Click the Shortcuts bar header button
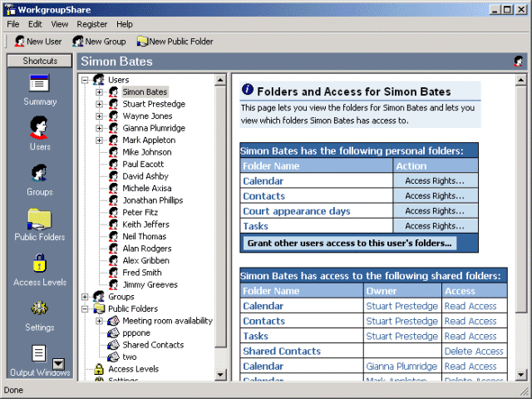 40,61
